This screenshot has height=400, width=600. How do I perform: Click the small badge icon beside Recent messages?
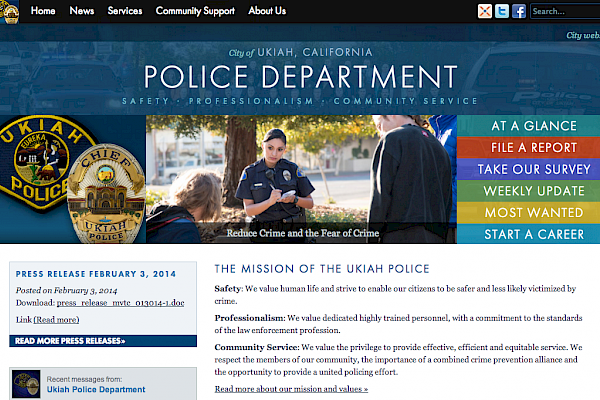tap(27, 385)
